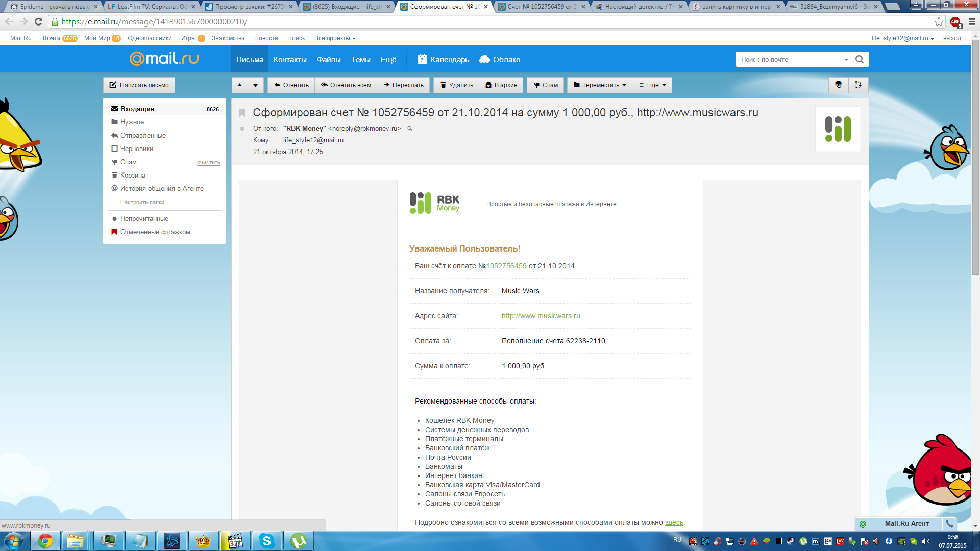Click the Удалить delete button
The width and height of the screenshot is (980, 551).
[x=456, y=85]
